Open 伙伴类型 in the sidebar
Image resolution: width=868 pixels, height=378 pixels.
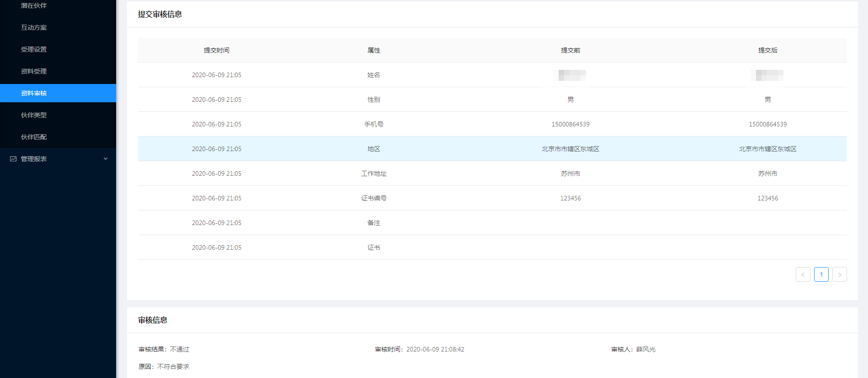pyautogui.click(x=34, y=115)
